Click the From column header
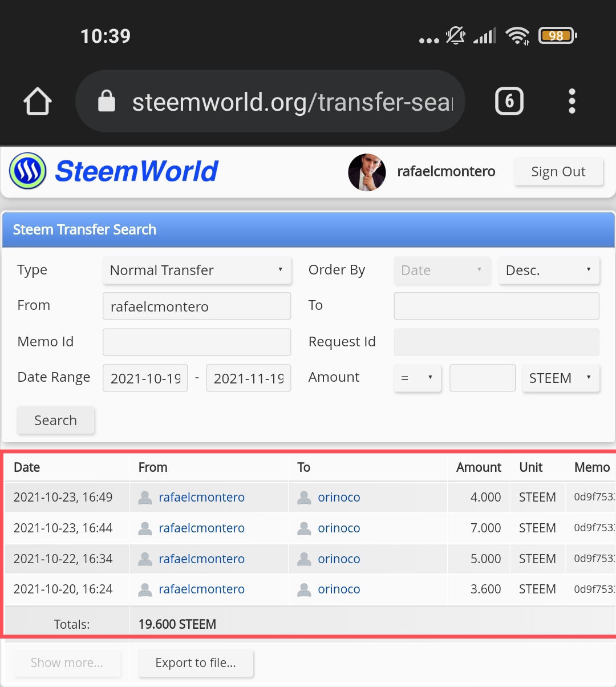 (x=153, y=467)
